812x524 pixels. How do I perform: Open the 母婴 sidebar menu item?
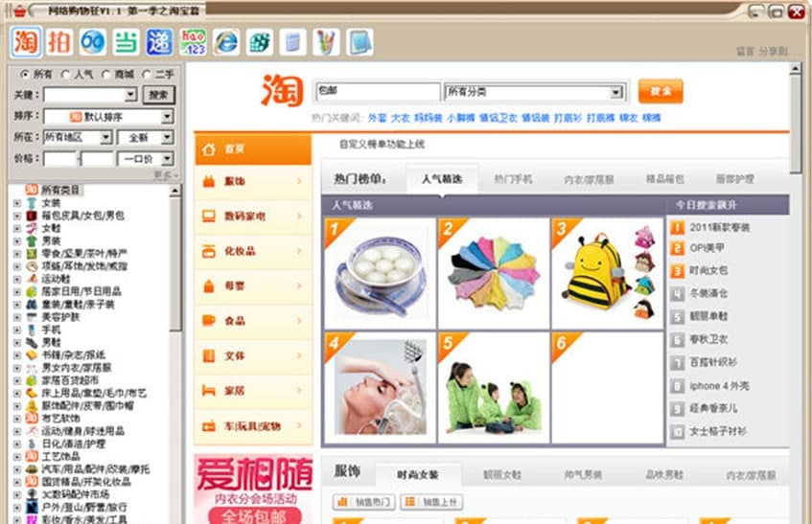253,286
